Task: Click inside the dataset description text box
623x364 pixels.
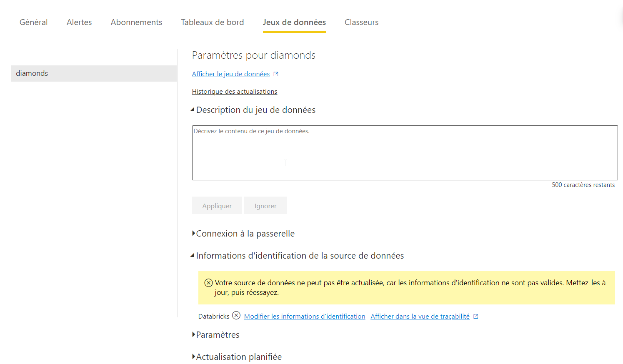Action: coord(404,153)
